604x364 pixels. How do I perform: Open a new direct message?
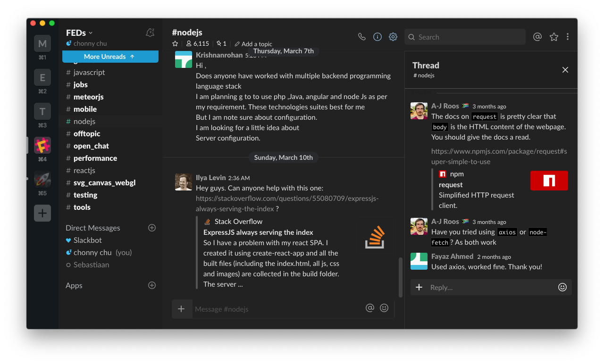pos(152,228)
